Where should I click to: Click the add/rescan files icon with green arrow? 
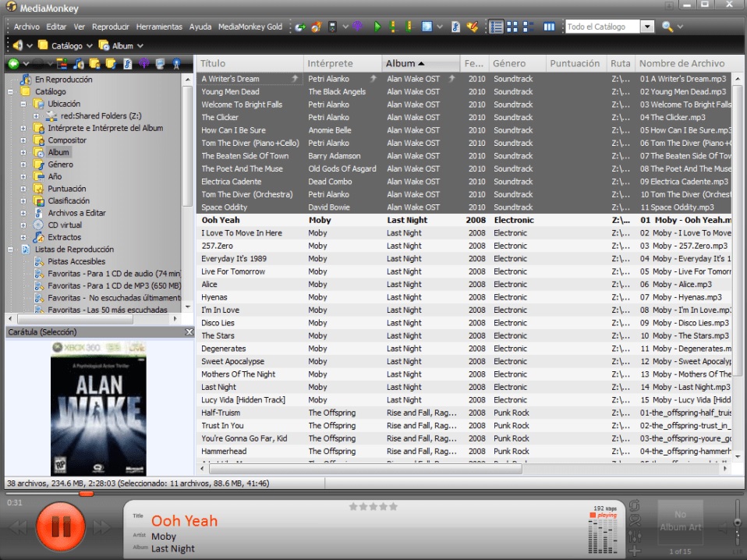(x=300, y=27)
